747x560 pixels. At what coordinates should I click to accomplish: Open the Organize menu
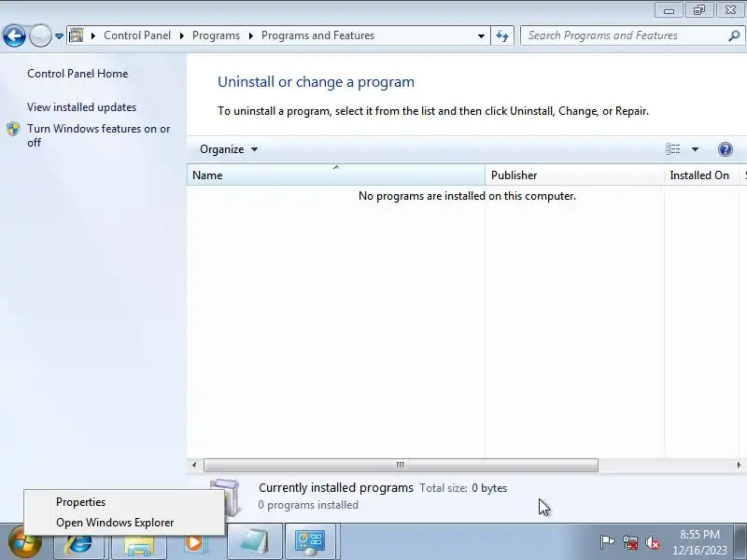click(x=228, y=149)
